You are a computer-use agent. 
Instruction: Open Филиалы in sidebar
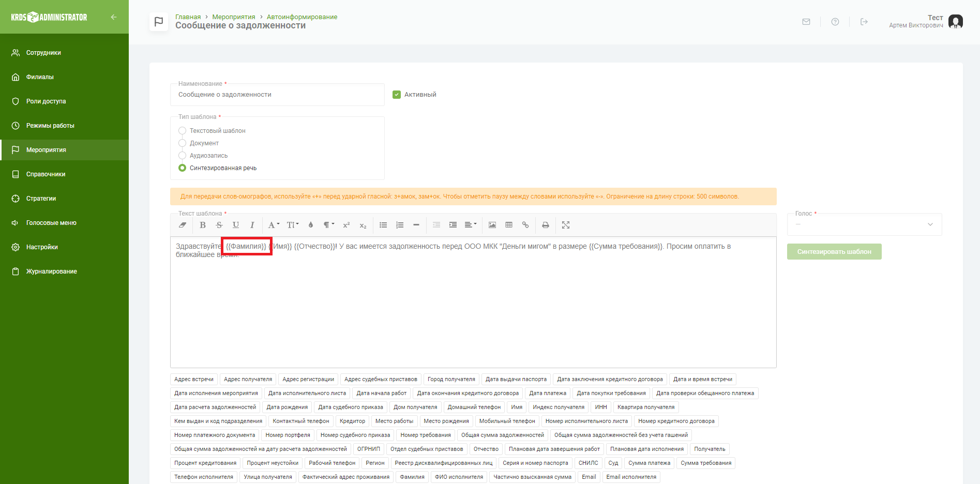point(64,77)
